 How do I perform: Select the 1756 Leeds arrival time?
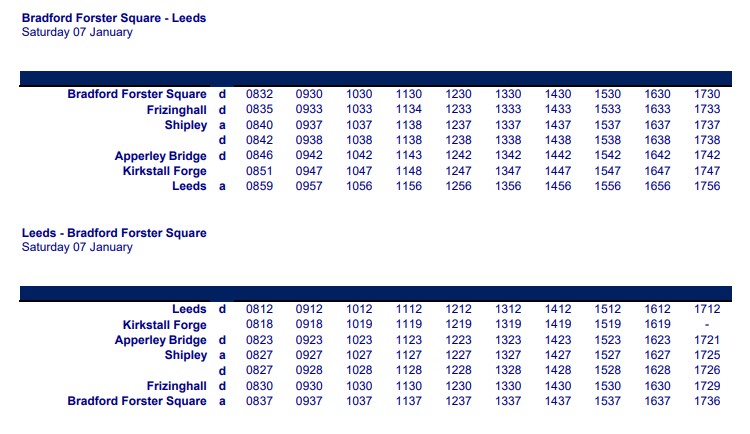tap(707, 186)
